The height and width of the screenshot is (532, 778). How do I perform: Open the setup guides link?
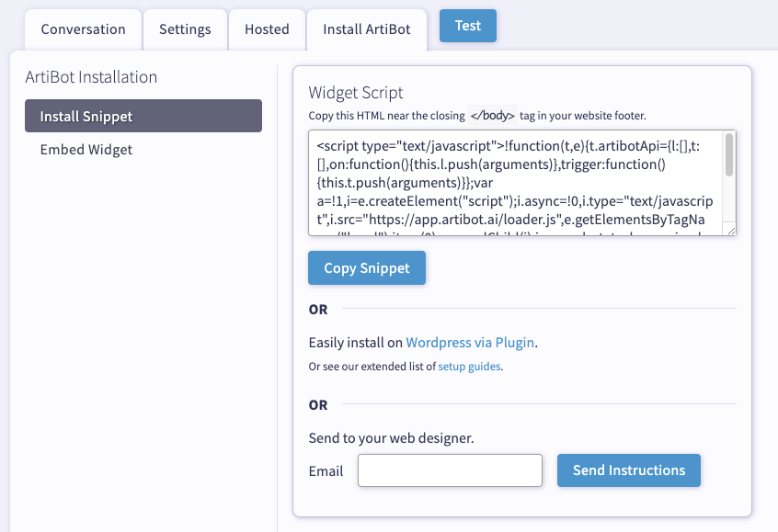click(469, 367)
